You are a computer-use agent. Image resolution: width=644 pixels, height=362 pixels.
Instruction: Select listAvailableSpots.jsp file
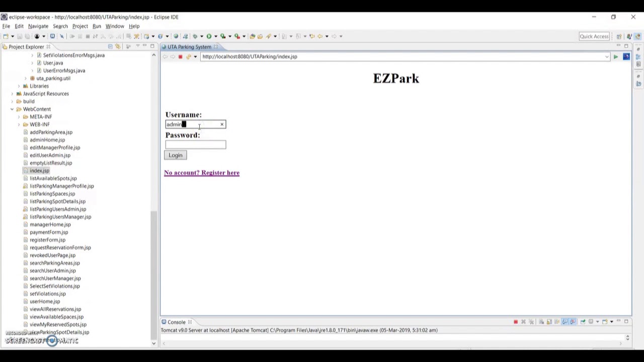tap(53, 178)
